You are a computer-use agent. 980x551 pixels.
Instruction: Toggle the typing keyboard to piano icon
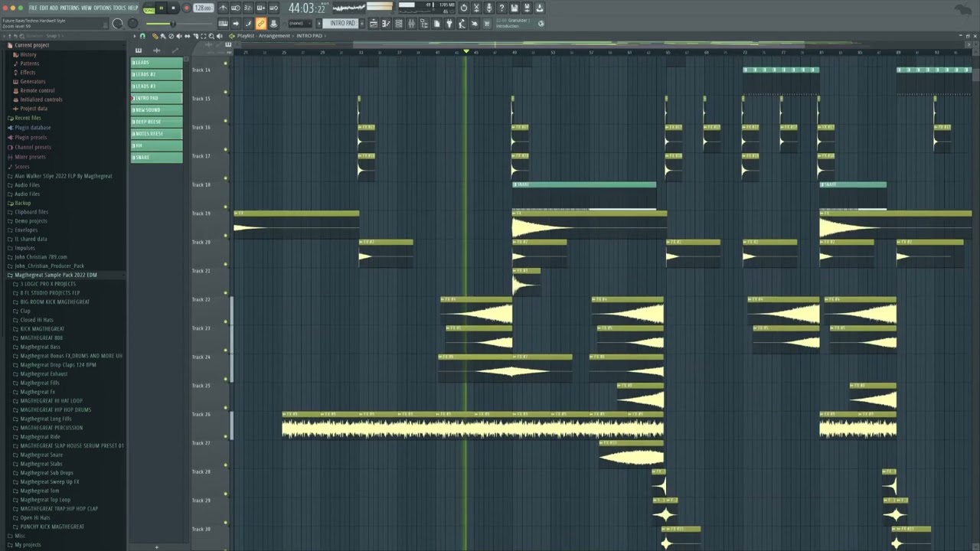[x=224, y=23]
